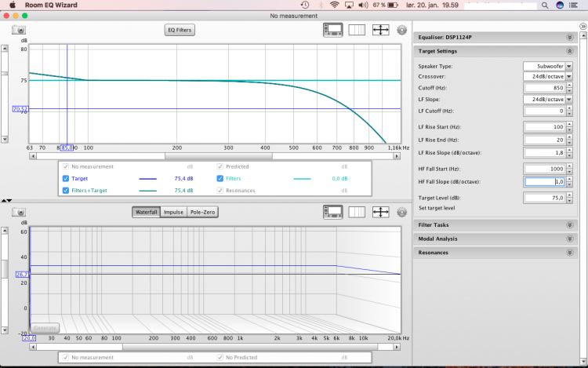Capture lower waterfall graph with camera icon
The width and height of the screenshot is (588, 368).
[18, 212]
